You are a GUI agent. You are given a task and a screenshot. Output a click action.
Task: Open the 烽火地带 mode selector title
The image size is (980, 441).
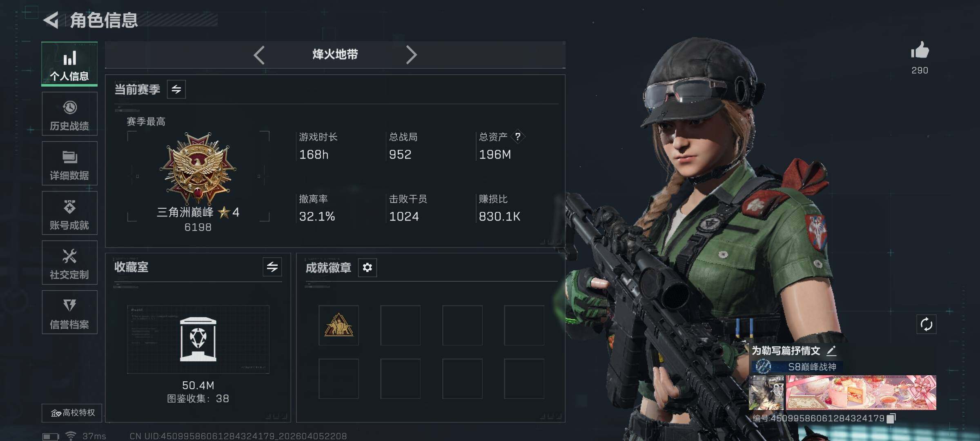335,54
